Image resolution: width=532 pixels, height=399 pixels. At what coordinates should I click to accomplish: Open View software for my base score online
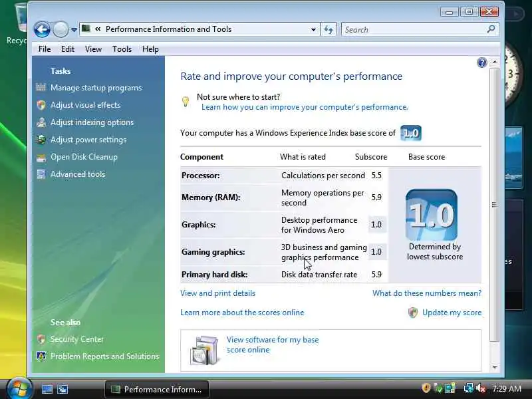tap(273, 344)
